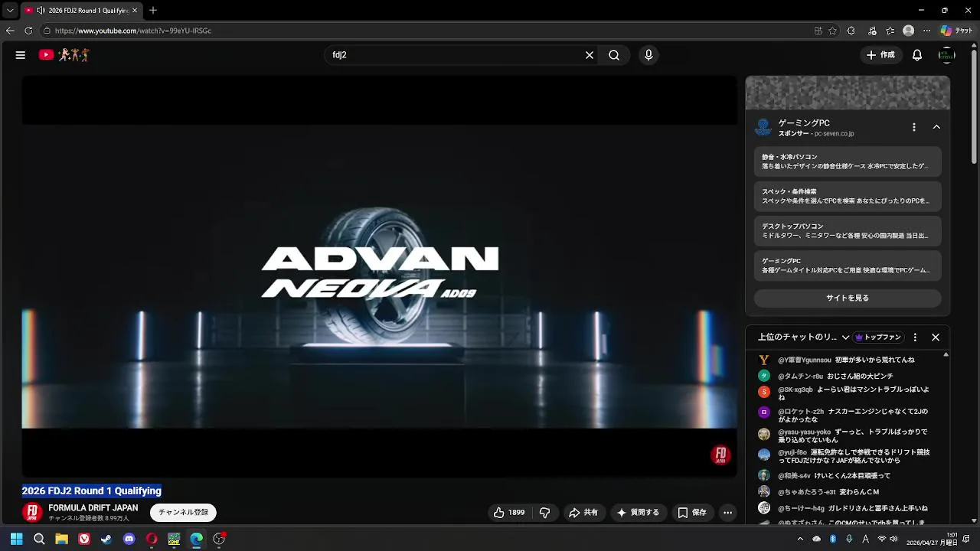This screenshot has width=980, height=551.
Task: Click chat message by @和美-s4v
Action: coord(846,476)
